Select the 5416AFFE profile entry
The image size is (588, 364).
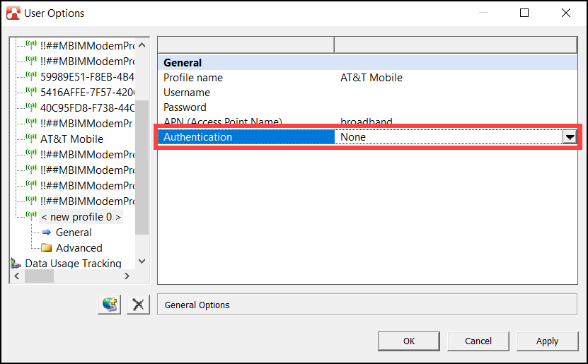click(87, 92)
